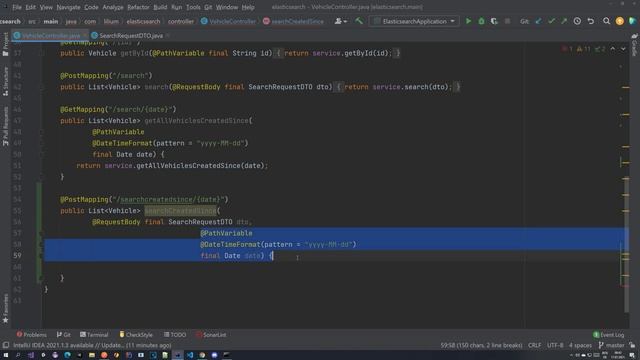Start debugging with the green bug icon
Screen dimensions: 640x360
coord(481,21)
